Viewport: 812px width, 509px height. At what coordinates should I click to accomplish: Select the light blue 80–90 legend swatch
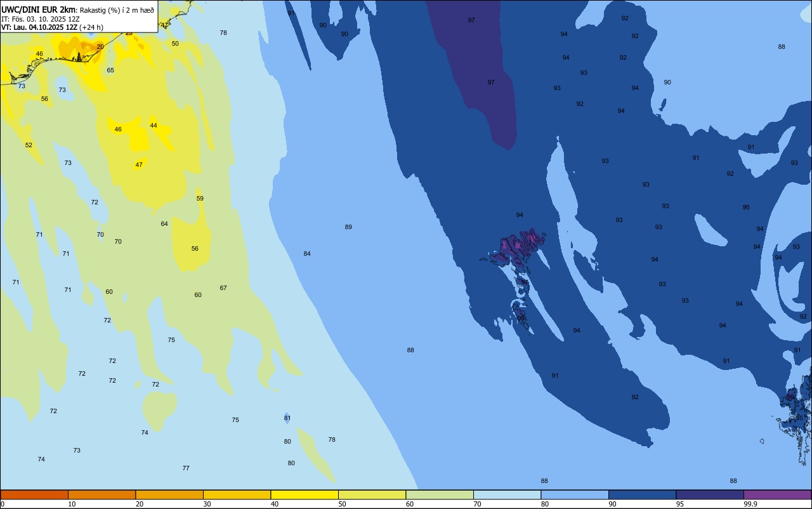(x=575, y=495)
